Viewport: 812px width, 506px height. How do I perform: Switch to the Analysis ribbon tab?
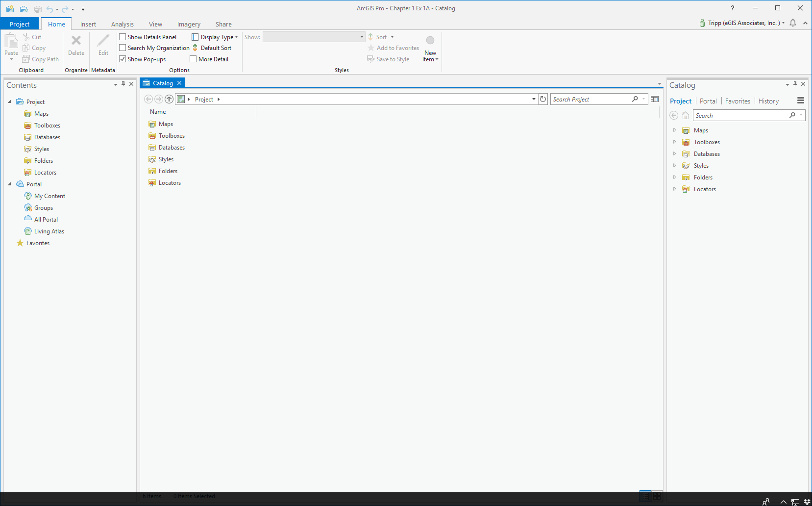click(x=123, y=24)
